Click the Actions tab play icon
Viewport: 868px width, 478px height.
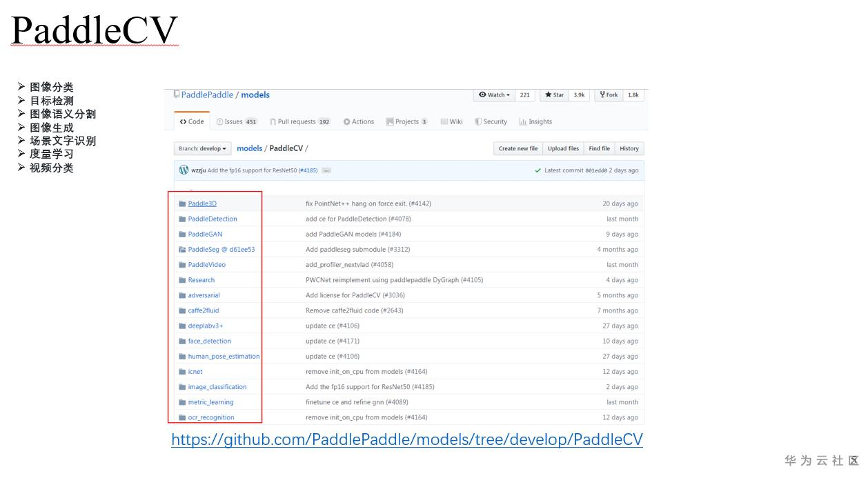[x=346, y=122]
